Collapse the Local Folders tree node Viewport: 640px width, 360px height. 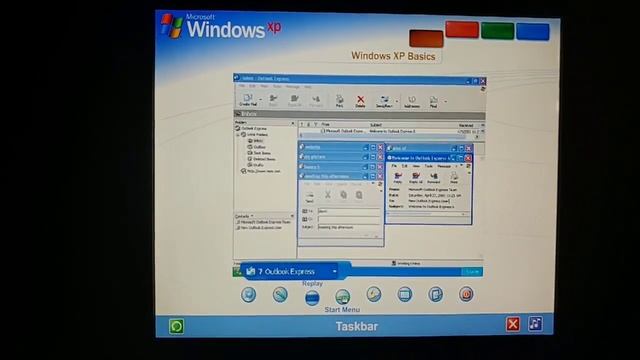(238, 134)
